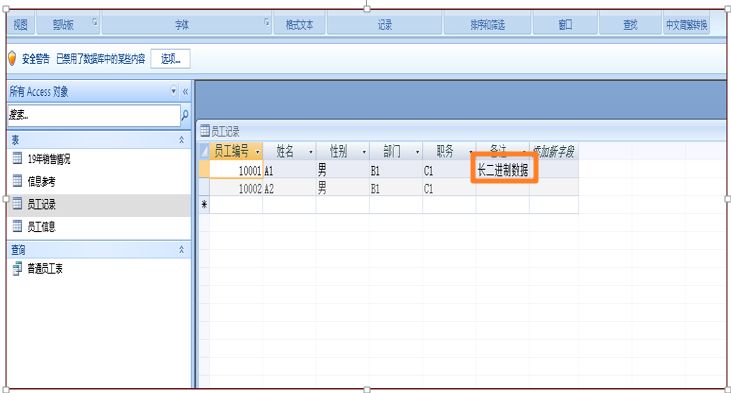Click the 信息参考 table icon
Screen dimensions: 731x393
point(17,181)
